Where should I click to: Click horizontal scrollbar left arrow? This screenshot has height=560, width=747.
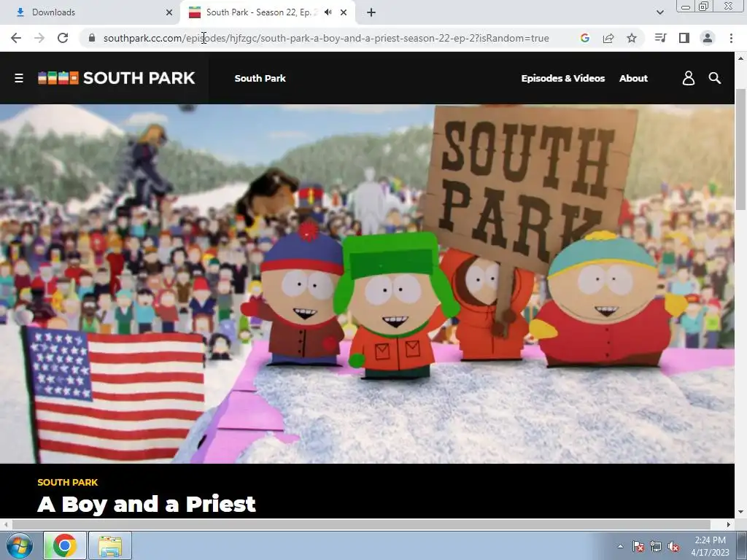coord(6,524)
